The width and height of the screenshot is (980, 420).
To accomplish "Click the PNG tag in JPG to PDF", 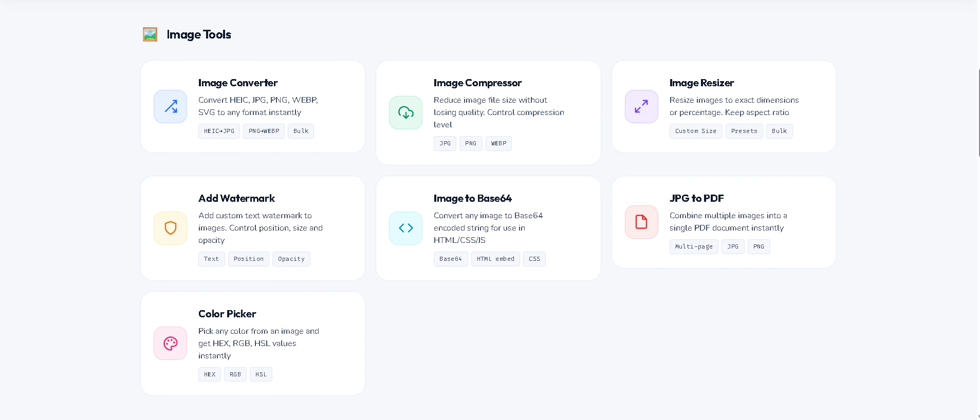I will click(x=759, y=246).
